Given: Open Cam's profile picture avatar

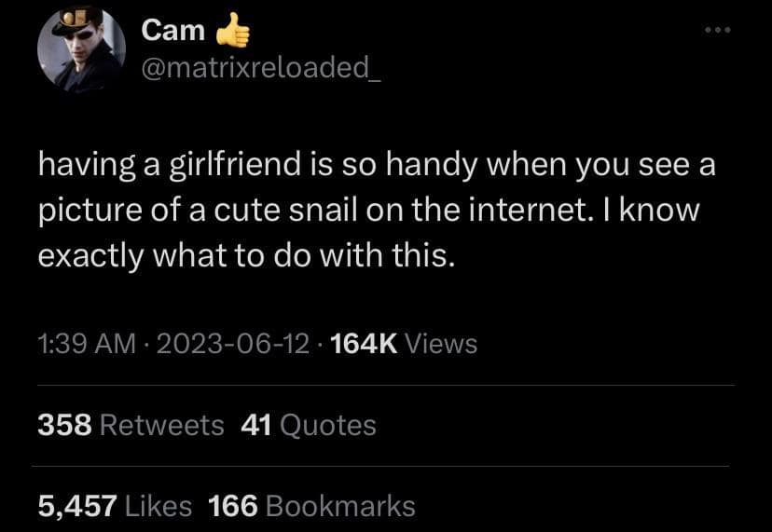Looking at the screenshot, I should coord(81,48).
